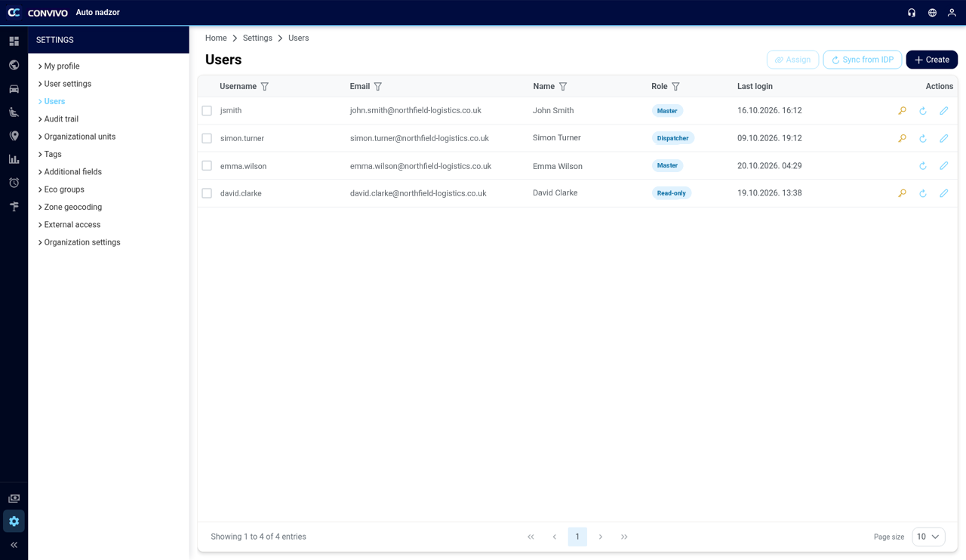Click the Create button
The image size is (966, 560).
(931, 60)
